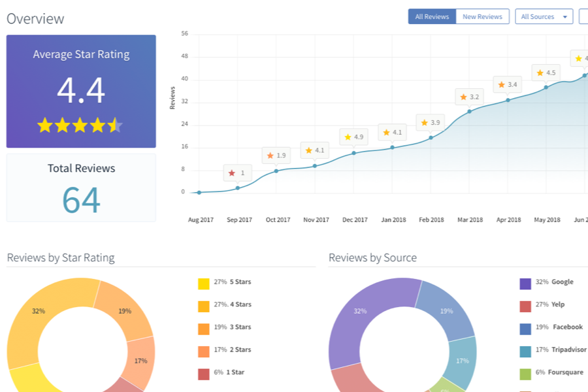
Task: Click the 3.4 star badge for Apr 2018
Action: [x=508, y=85]
